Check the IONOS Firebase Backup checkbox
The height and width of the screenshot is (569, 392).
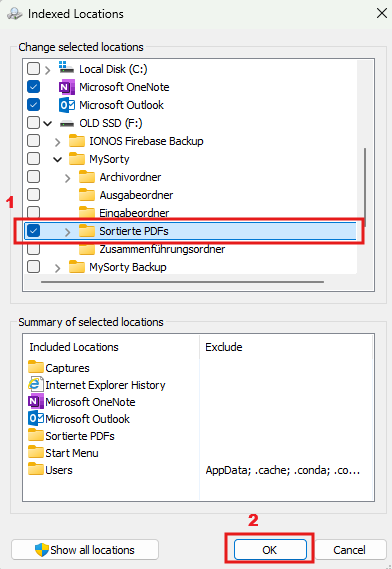pyautogui.click(x=33, y=141)
